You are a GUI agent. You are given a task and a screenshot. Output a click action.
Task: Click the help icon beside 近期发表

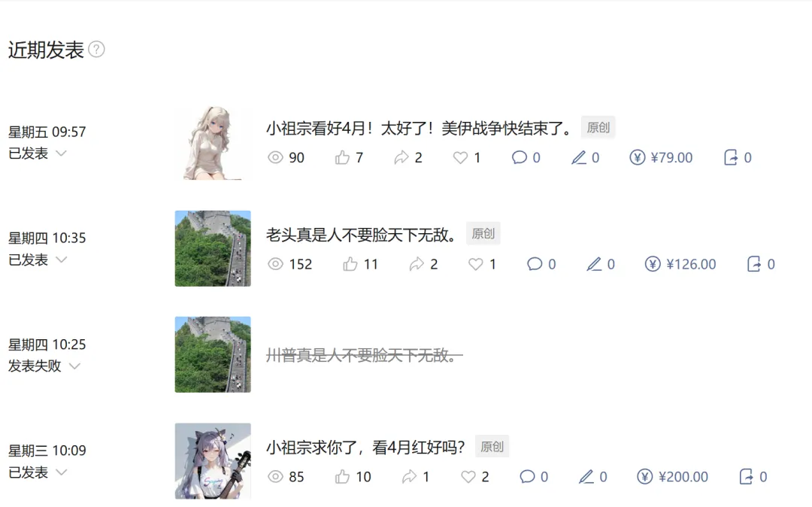[96, 49]
